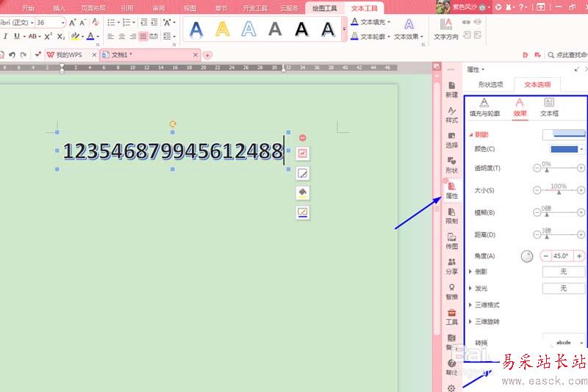Click the Redo icon
This screenshot has height=392, width=588.
tap(24, 55)
